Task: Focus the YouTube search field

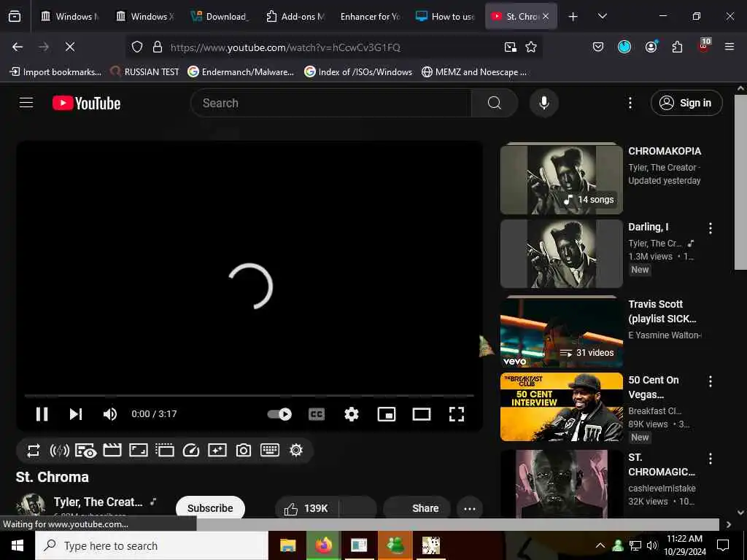Action: pos(330,103)
